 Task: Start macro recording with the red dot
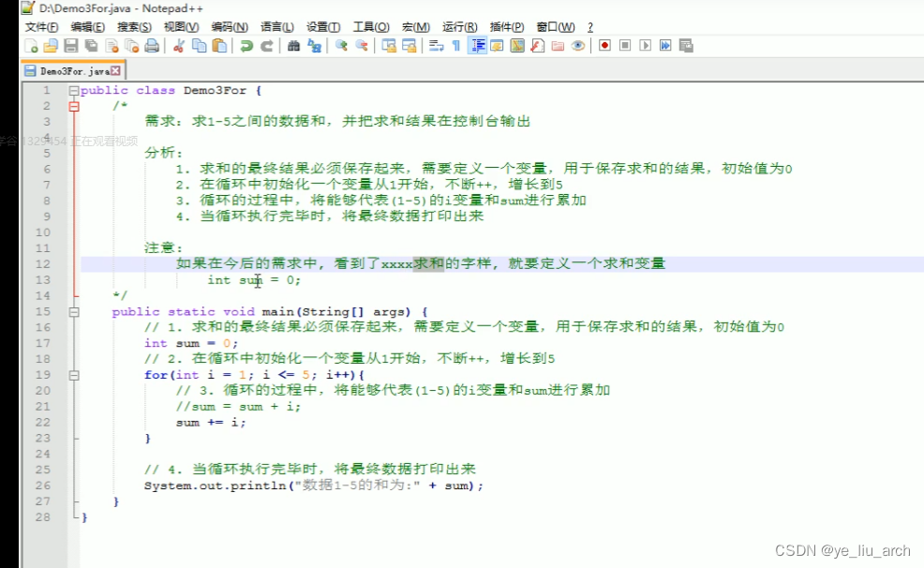click(x=604, y=46)
